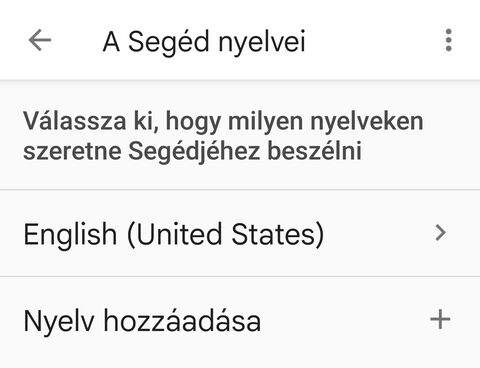Screen dimensions: 480x368
Task: Go back using the left arrow icon
Action: pos(40,40)
